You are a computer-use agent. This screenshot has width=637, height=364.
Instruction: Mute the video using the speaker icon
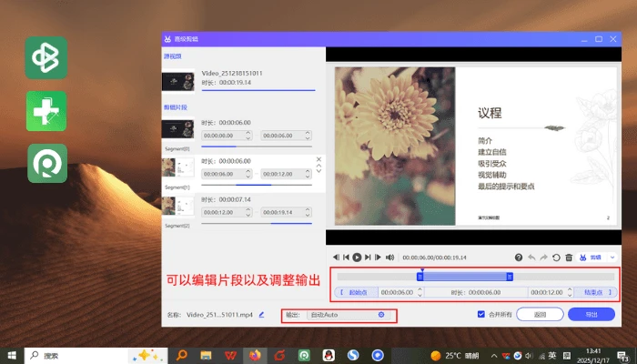389,258
